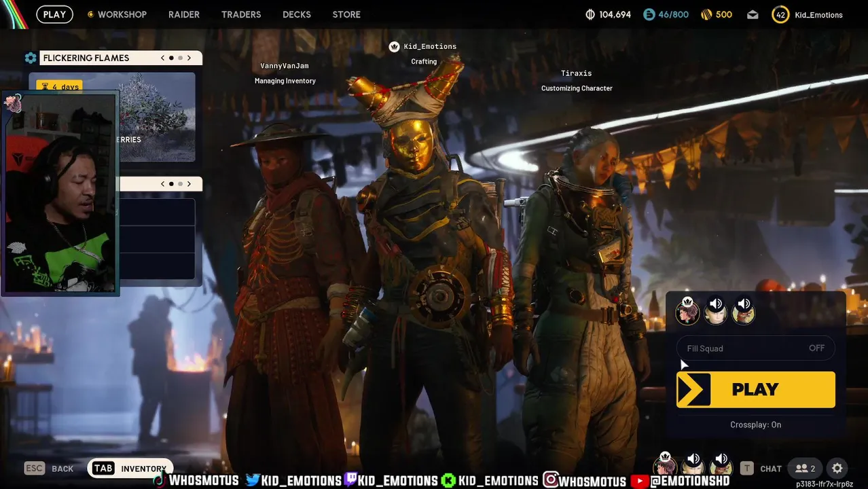Click the blond squadmate avatar above Fill Squad
Viewport: 868px width, 489px height.
pos(715,313)
